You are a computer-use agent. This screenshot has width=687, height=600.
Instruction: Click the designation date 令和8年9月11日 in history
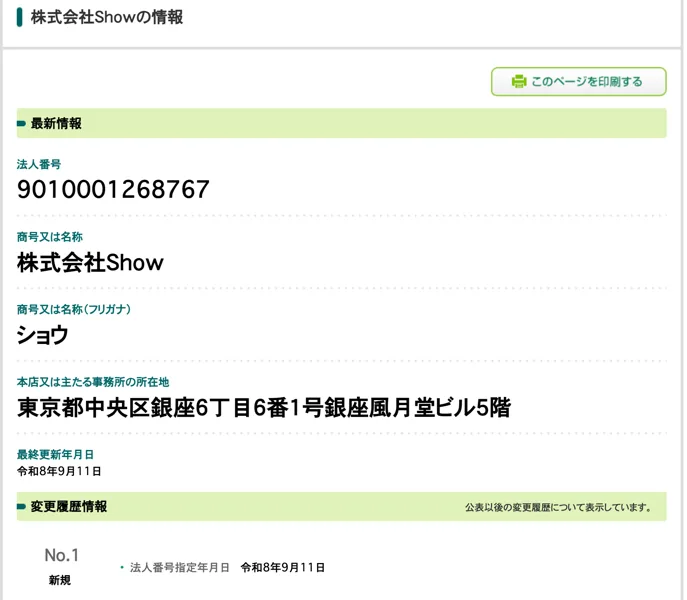(x=283, y=568)
